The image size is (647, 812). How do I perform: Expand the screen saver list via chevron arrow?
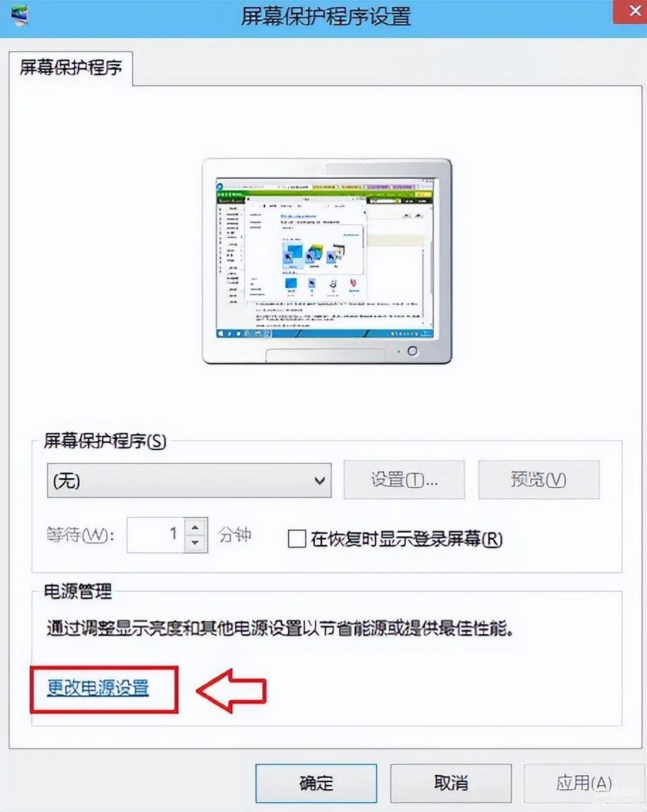point(320,481)
